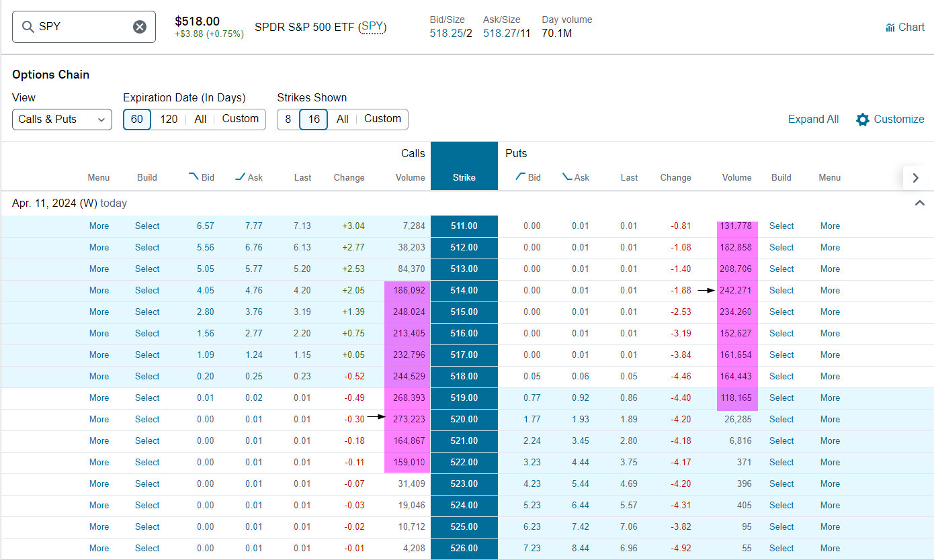Screen dimensions: 934x560
Task: Open puts More menu for 520.00 strike
Action: click(x=830, y=420)
